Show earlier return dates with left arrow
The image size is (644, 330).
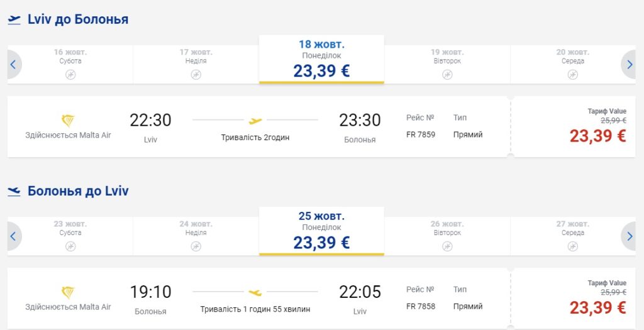pos(13,236)
